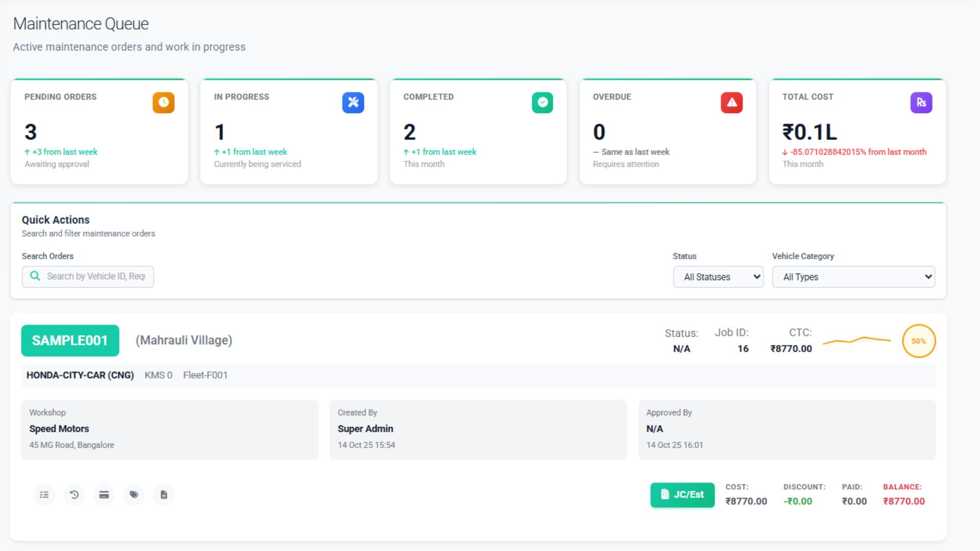Image resolution: width=980 pixels, height=551 pixels.
Task: Open the invoice document icon for SAMPLE001
Action: coord(164,495)
